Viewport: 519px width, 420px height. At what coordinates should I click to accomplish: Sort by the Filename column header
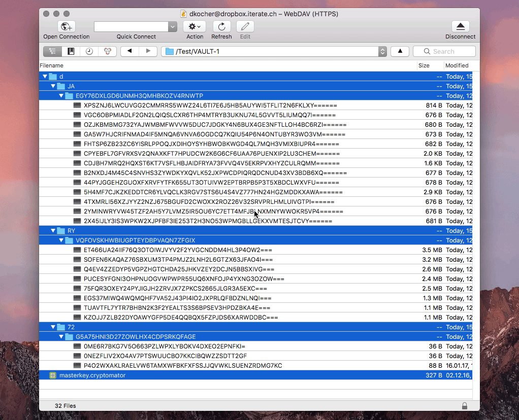coord(52,65)
